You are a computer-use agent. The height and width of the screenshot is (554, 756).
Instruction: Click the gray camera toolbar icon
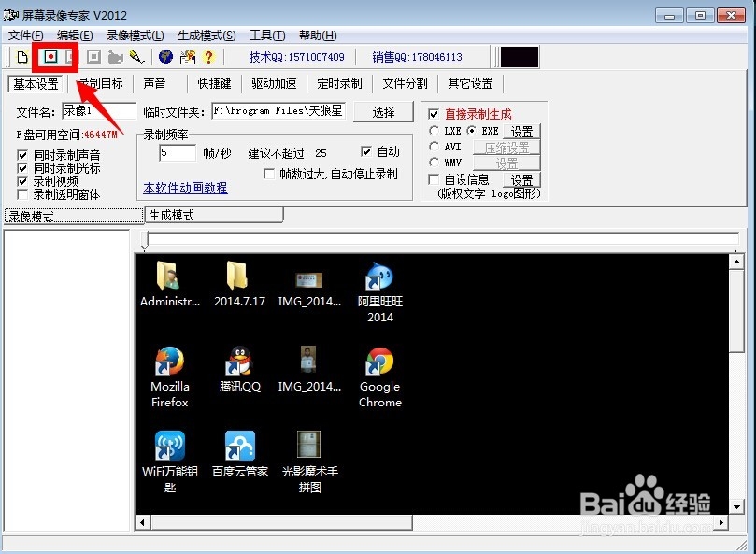click(115, 57)
